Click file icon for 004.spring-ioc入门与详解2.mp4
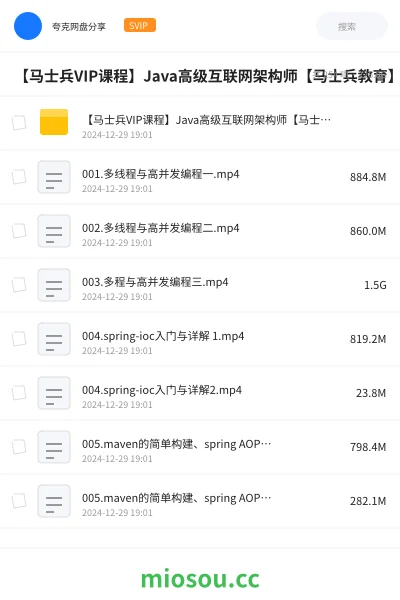Image resolution: width=400 pixels, height=600 pixels. pos(54,393)
